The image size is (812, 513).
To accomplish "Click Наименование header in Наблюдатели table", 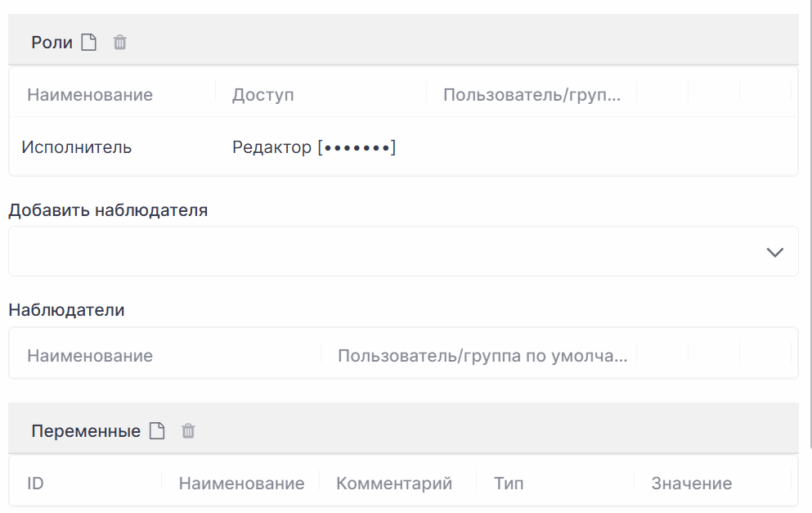I will coord(90,356).
